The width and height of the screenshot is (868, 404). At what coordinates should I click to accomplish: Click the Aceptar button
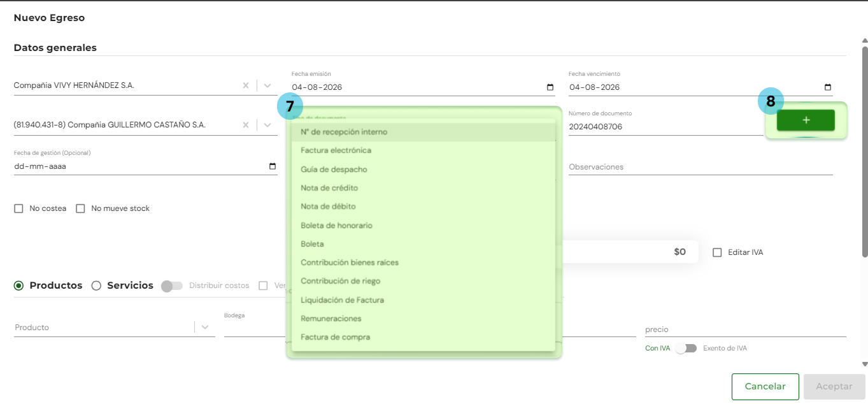tap(834, 387)
